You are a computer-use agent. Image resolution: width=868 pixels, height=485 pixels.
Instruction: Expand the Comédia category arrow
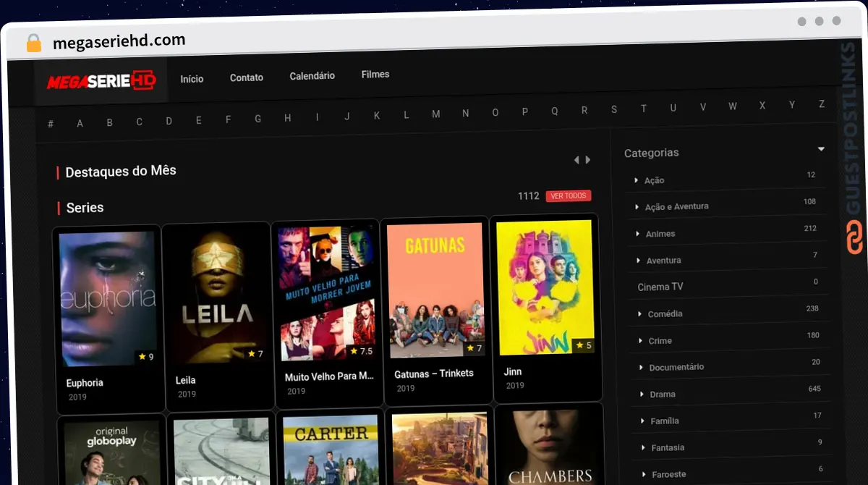pyautogui.click(x=640, y=313)
